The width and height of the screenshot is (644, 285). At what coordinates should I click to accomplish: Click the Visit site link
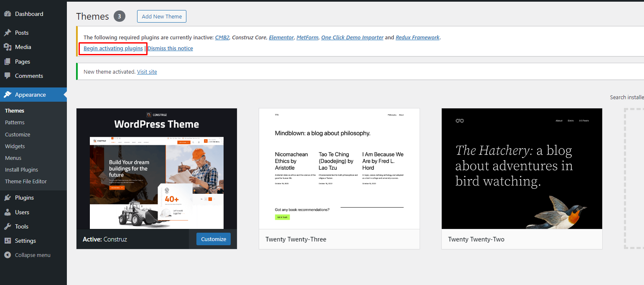coord(147,72)
